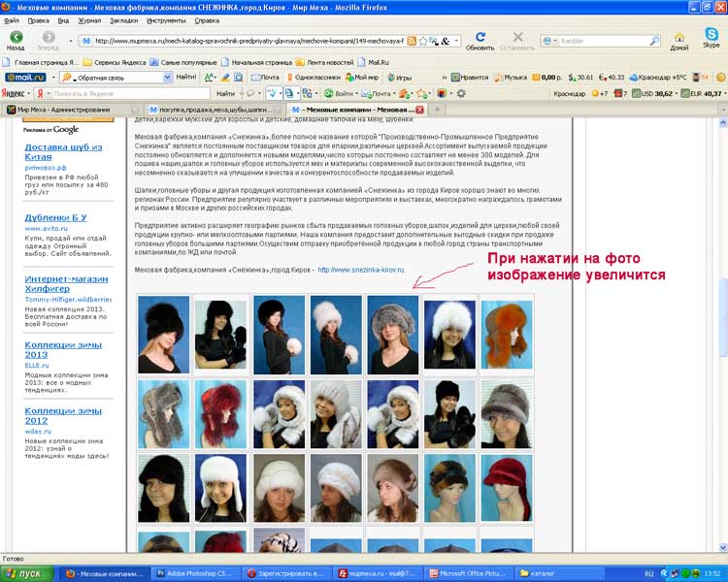Open ad link Интернет-магазин Хилфигер
This screenshot has height=582, width=728.
(66, 283)
